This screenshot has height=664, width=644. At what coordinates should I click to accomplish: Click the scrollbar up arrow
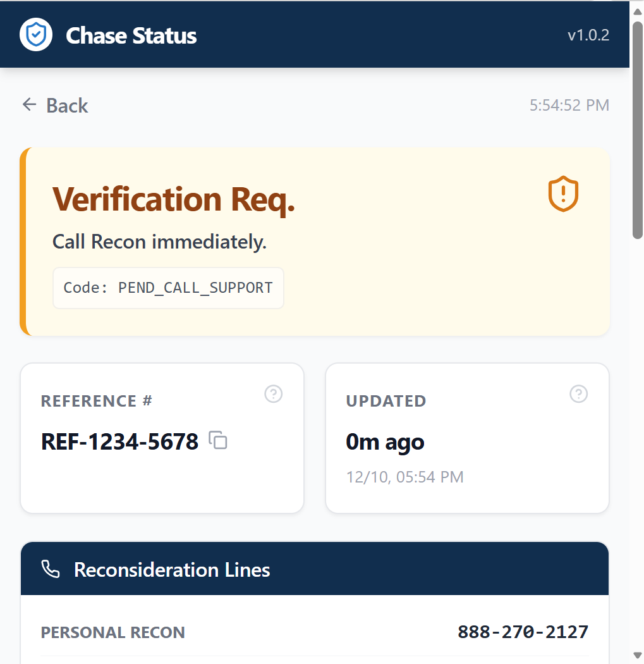coord(638,11)
